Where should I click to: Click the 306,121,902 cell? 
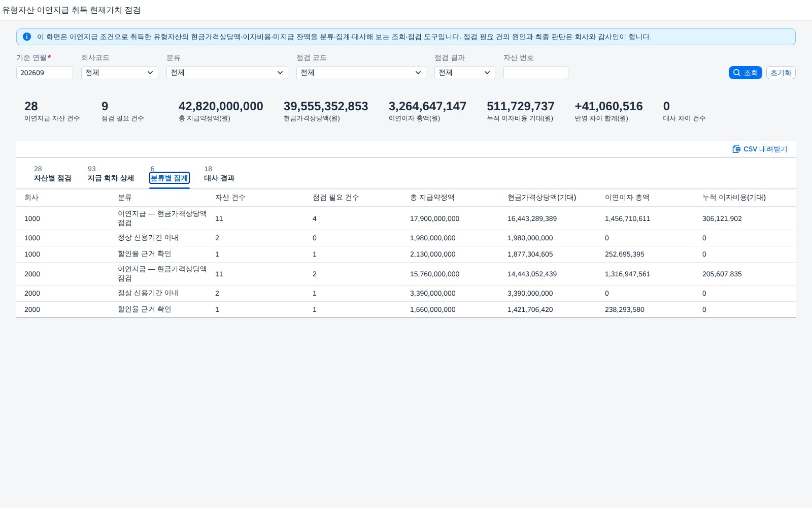[x=722, y=219]
